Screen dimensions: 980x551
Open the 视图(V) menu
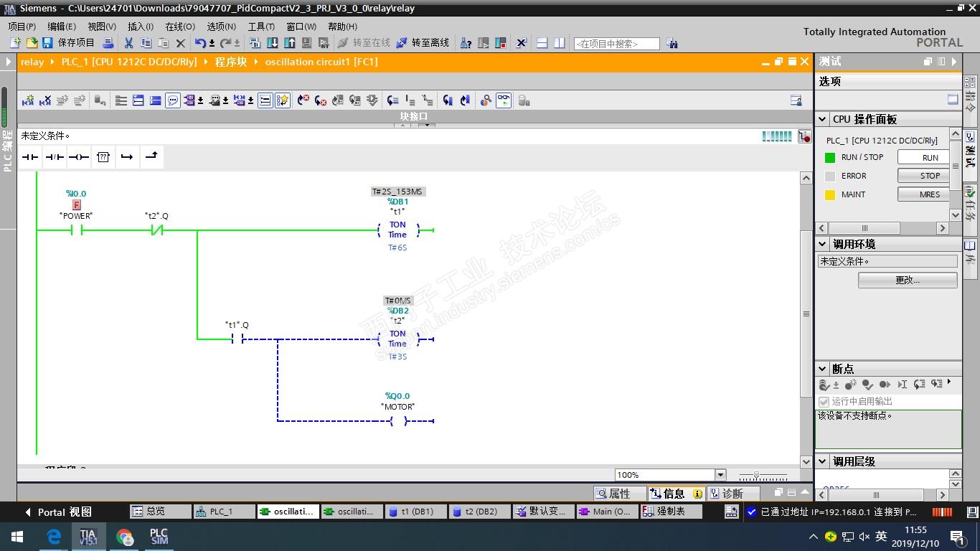(x=101, y=27)
